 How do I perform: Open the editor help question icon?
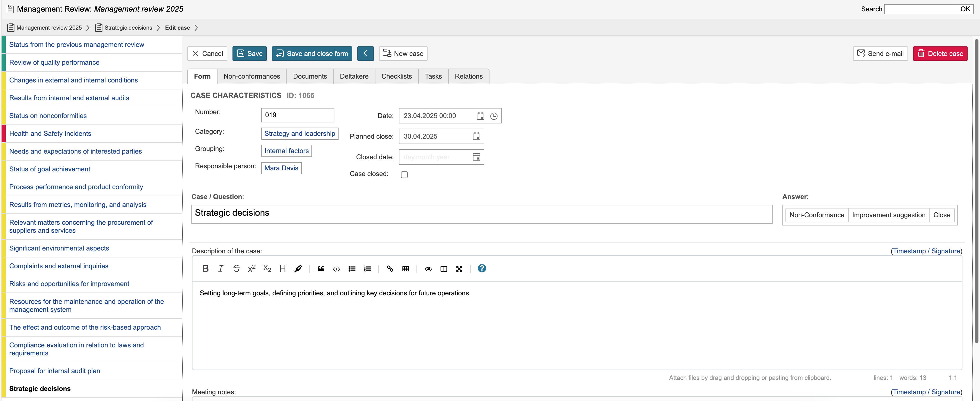pyautogui.click(x=482, y=269)
